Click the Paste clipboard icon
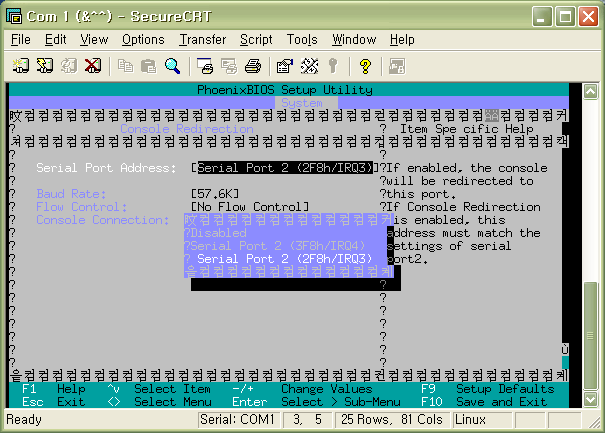This screenshot has height=433, width=605. tap(149, 66)
